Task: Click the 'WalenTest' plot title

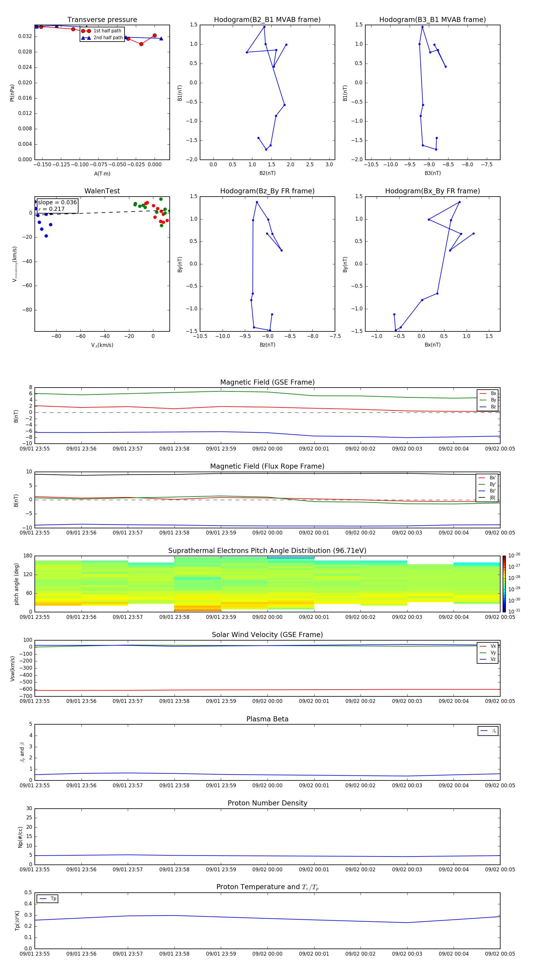Action: [x=102, y=191]
